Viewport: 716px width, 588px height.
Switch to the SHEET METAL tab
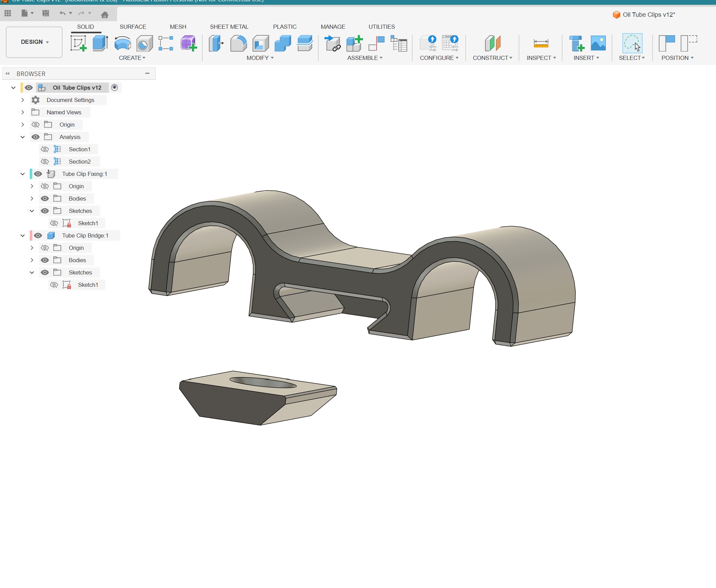[229, 27]
